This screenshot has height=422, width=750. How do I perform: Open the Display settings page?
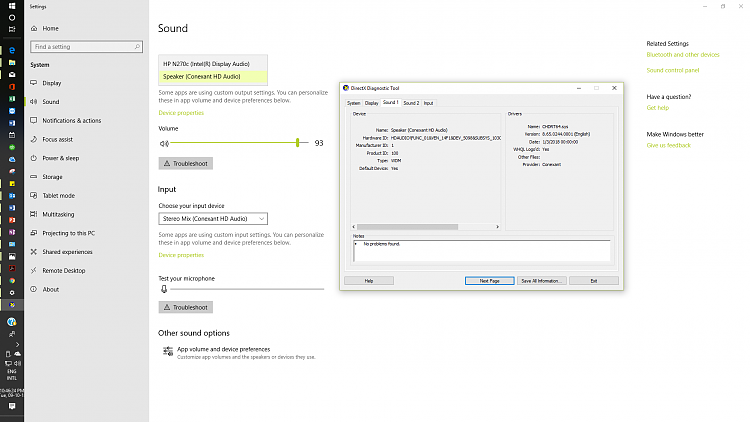click(x=51, y=83)
